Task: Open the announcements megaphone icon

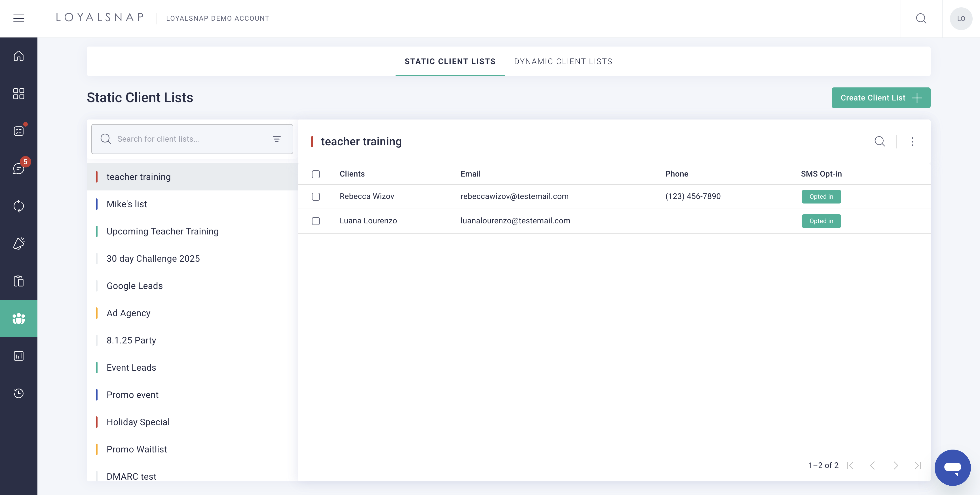Action: (19, 243)
